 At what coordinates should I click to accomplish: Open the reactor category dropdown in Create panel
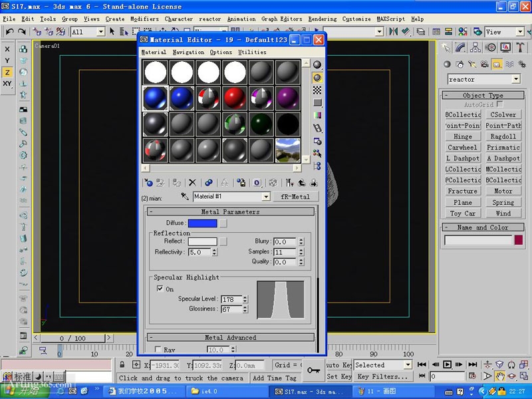pos(516,79)
